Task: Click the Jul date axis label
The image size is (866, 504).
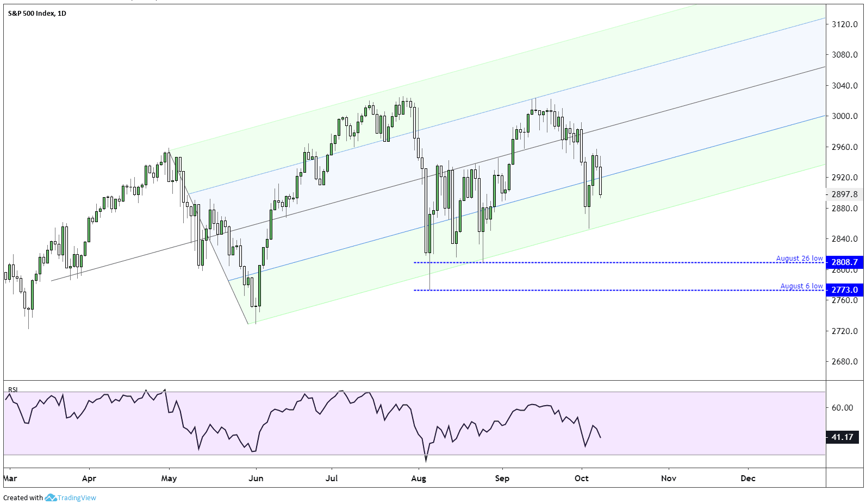Action: [x=332, y=478]
